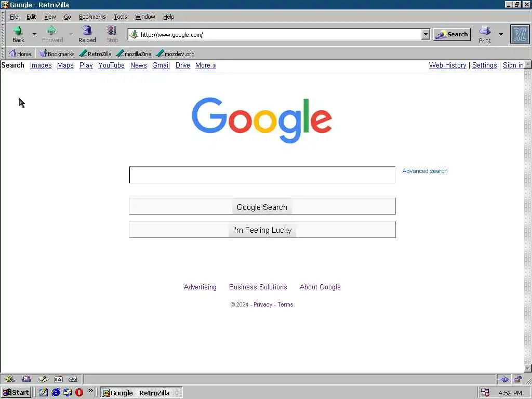Click the security padlock status icon
Image resolution: width=532 pixels, height=399 pixels.
tap(517, 379)
